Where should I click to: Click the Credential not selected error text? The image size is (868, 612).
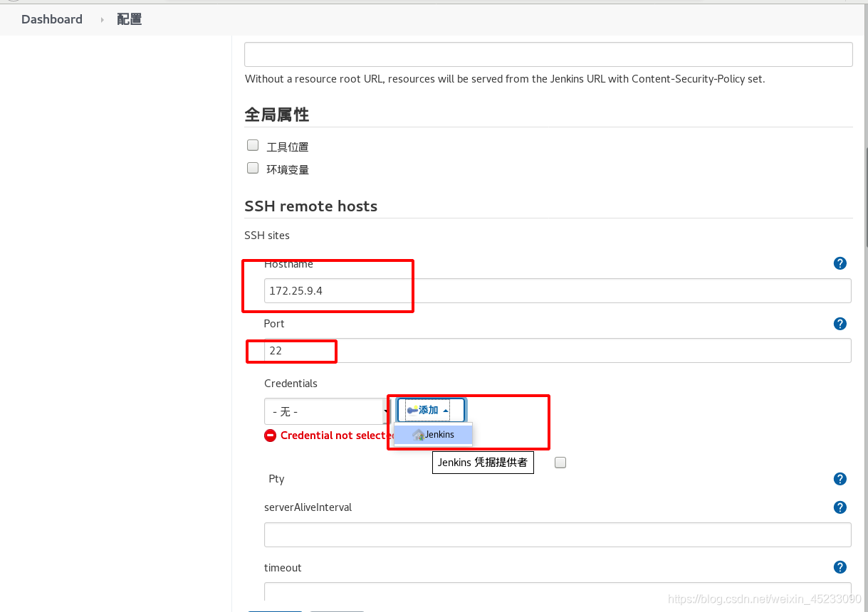338,435
